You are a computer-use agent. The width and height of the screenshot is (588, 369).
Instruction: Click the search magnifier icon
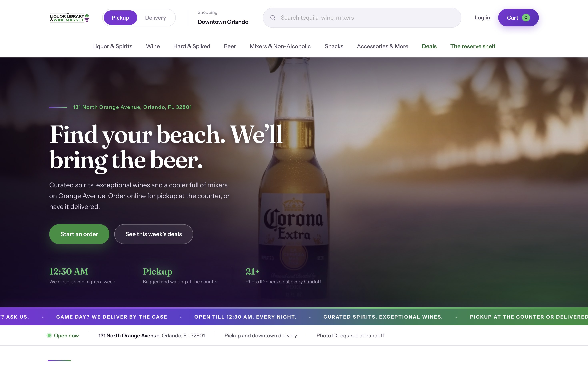pyautogui.click(x=273, y=18)
